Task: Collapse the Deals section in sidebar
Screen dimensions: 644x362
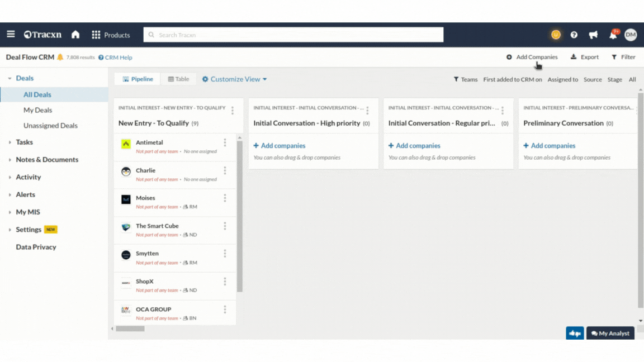Action: click(x=10, y=79)
